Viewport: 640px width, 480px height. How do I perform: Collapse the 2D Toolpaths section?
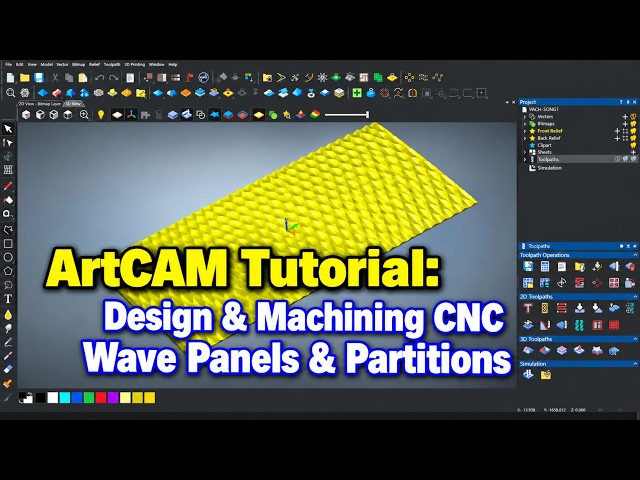click(x=635, y=297)
